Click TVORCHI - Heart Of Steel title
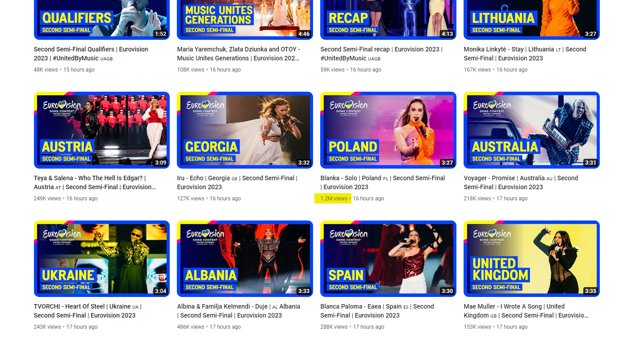Screen dimensions: 644x339 pyautogui.click(x=88, y=311)
